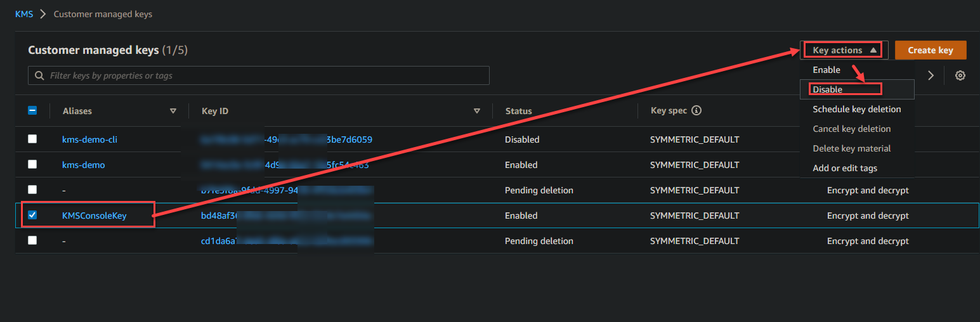Open the kms-demo-cli alias link

[x=89, y=139]
